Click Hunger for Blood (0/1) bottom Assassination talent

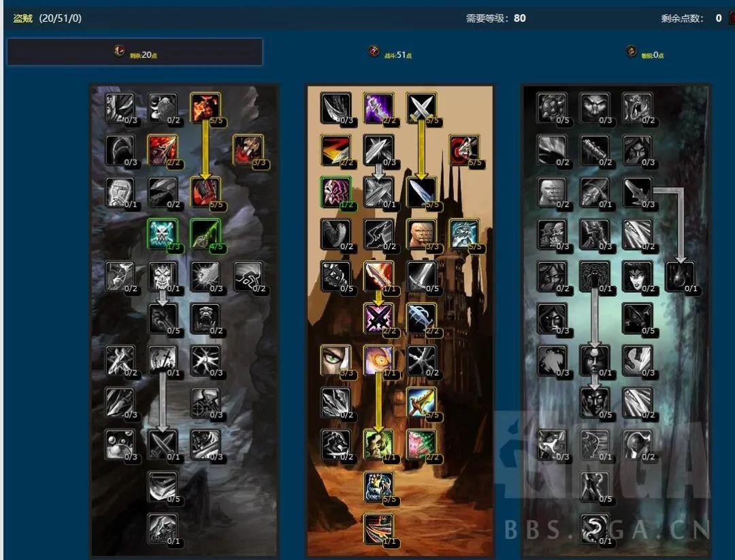pos(163,529)
